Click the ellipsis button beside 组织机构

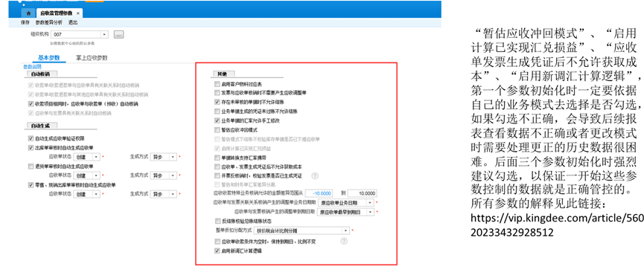(118, 34)
